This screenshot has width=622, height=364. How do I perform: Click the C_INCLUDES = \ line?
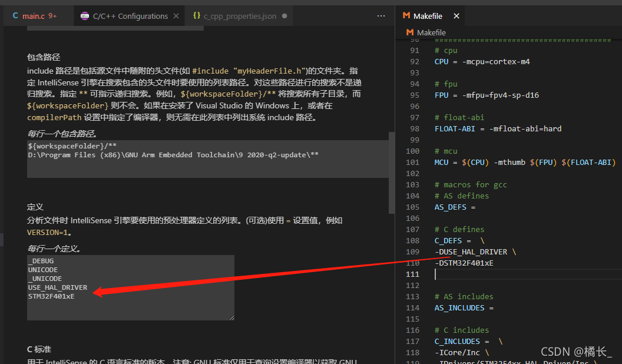pyautogui.click(x=468, y=342)
